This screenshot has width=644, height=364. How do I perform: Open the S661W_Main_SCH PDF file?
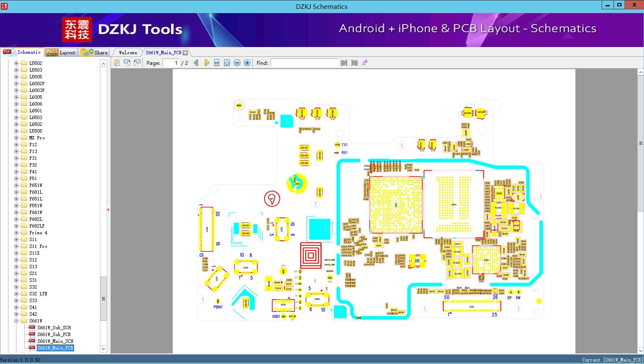click(x=55, y=341)
